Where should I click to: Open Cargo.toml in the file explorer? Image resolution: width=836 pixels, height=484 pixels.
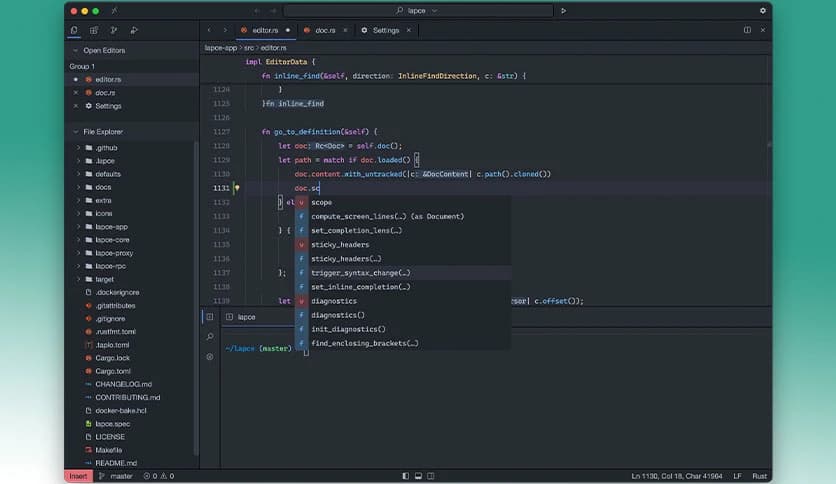[x=112, y=371]
